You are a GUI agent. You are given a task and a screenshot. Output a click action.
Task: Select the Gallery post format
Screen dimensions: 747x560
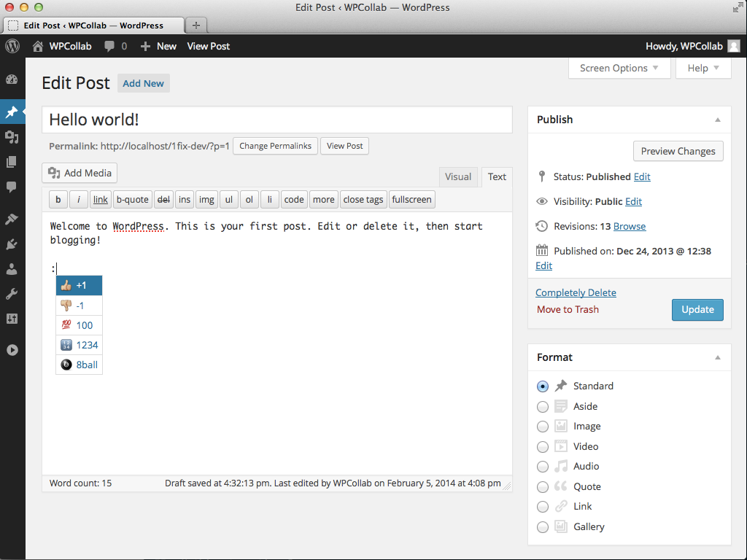[x=543, y=527]
